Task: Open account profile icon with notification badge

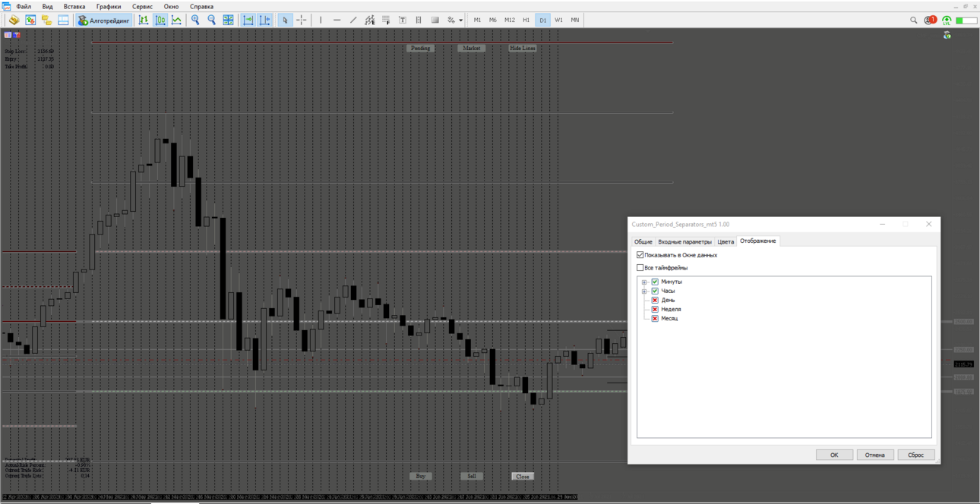Action: [931, 20]
